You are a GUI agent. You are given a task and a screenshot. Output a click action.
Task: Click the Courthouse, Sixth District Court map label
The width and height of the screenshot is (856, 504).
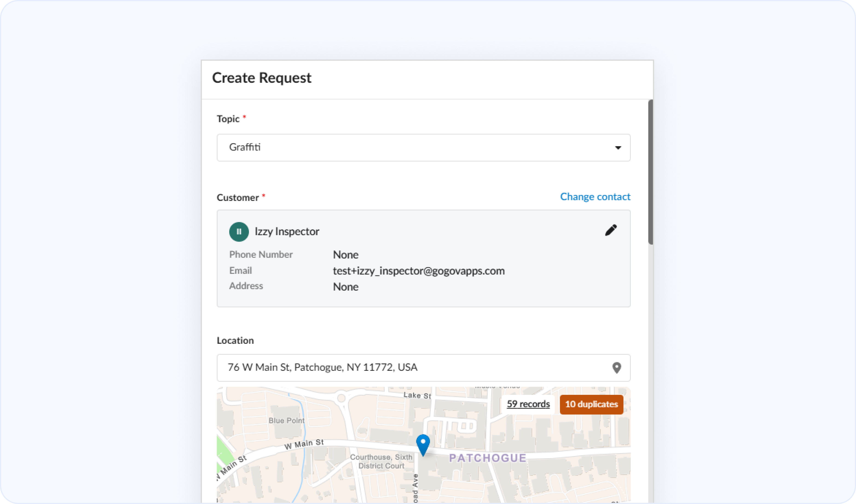coord(381,461)
